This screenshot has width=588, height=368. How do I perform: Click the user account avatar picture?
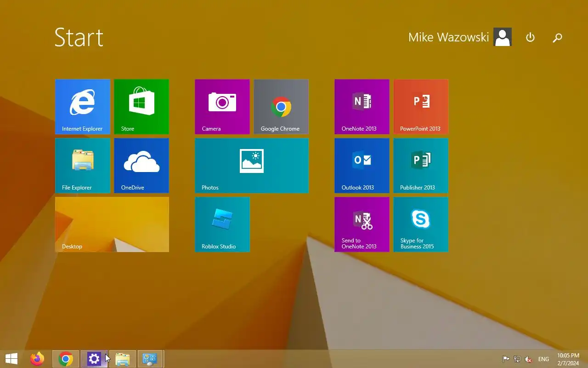coord(503,37)
